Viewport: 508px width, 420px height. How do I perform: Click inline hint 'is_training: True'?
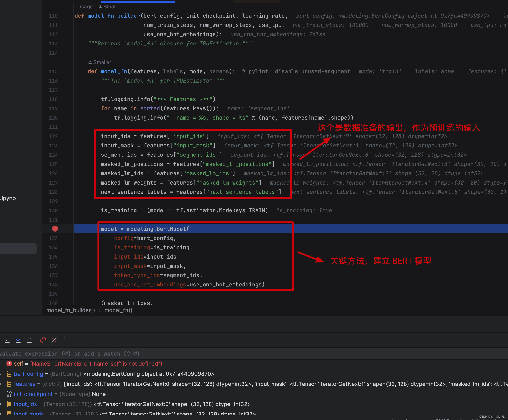(304, 210)
